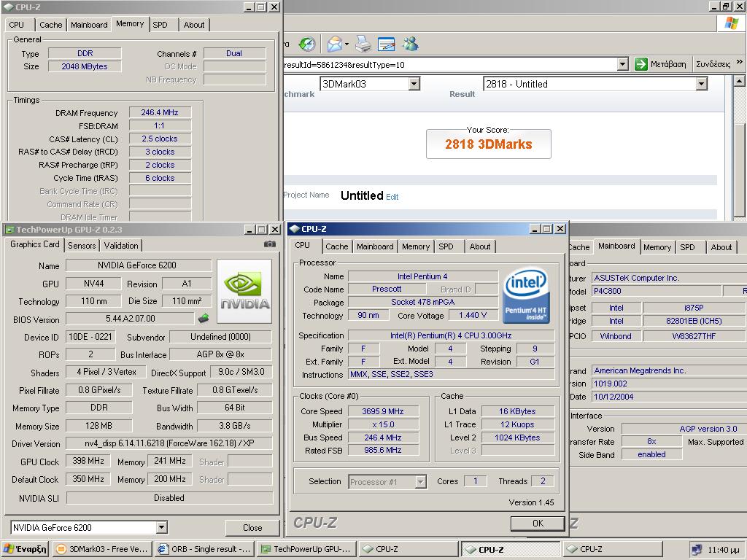
Task: Click the Συνδέσεις links toolbar label
Action: pyautogui.click(x=713, y=64)
